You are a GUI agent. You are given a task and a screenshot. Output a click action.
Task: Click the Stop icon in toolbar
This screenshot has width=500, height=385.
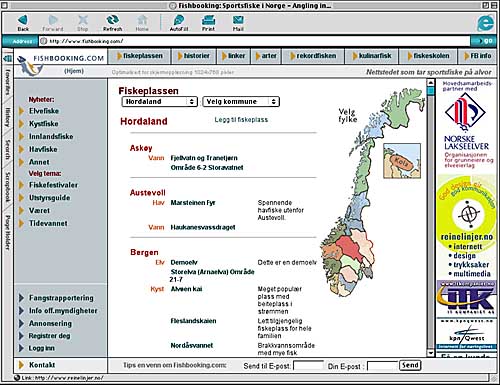(83, 20)
